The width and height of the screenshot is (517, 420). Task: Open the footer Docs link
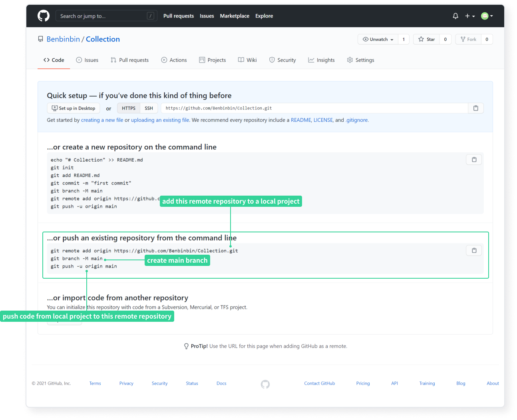[221, 383]
